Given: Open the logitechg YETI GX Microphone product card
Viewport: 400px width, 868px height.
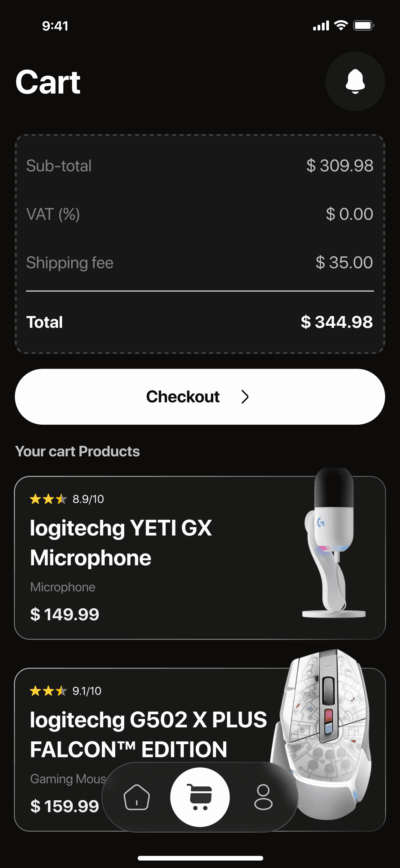Looking at the screenshot, I should click(x=200, y=558).
